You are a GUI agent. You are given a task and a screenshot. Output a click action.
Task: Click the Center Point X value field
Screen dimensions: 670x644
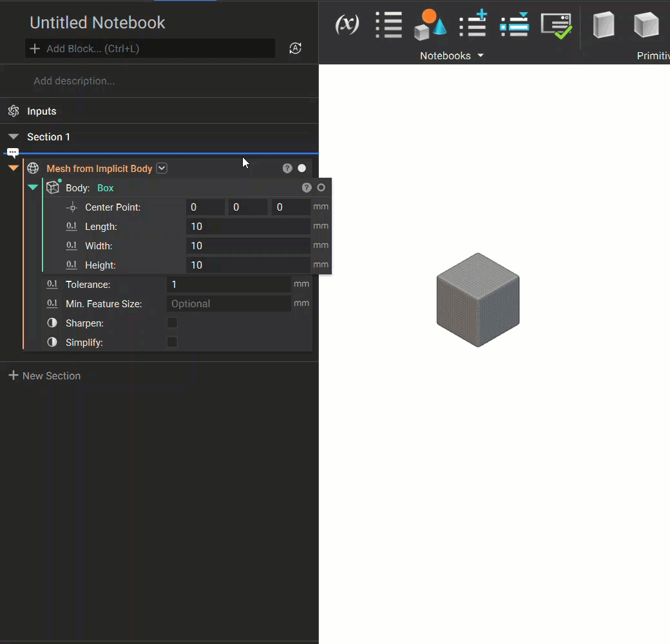click(x=206, y=207)
